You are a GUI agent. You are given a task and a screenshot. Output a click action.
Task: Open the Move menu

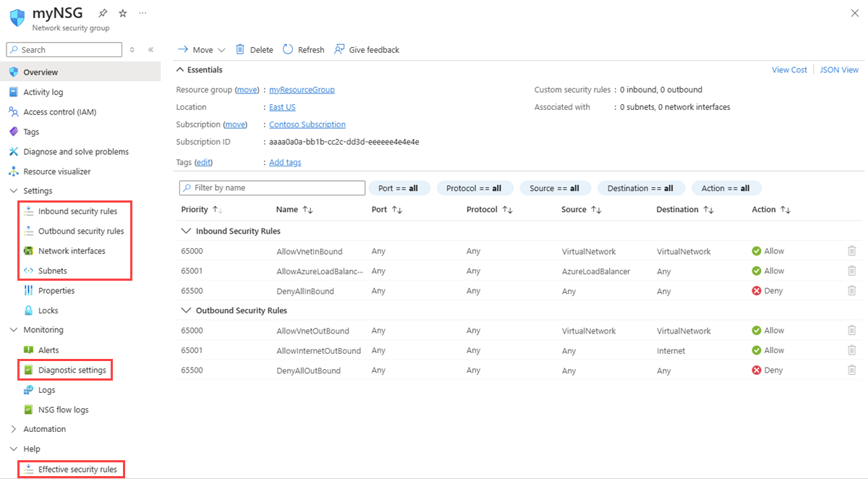tap(200, 49)
